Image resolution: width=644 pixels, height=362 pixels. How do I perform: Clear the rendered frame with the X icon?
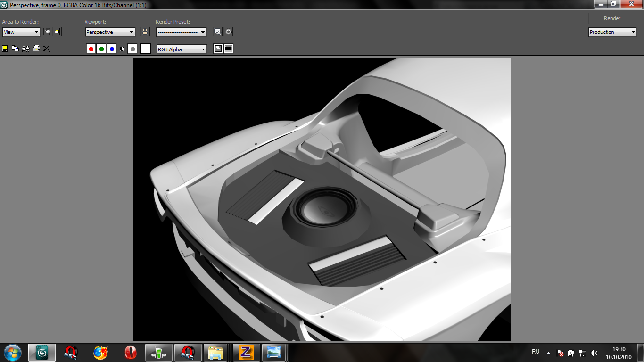pyautogui.click(x=46, y=49)
